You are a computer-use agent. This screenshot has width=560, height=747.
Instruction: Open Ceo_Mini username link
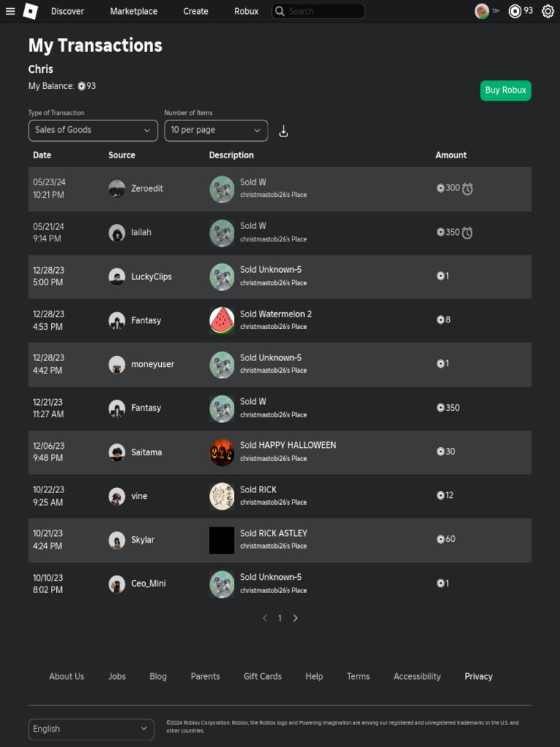tap(149, 584)
